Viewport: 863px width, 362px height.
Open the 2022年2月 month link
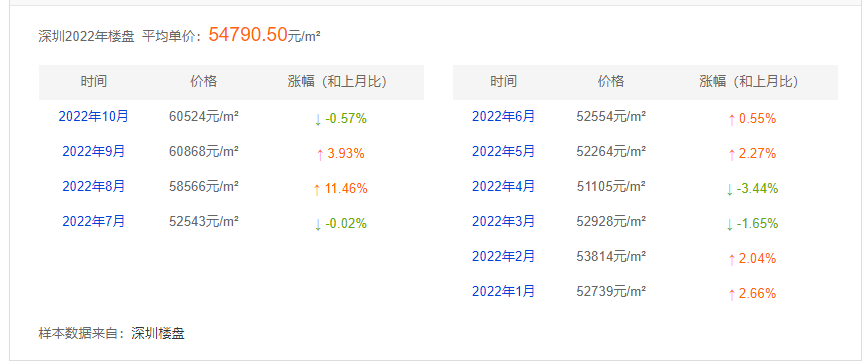tap(503, 256)
